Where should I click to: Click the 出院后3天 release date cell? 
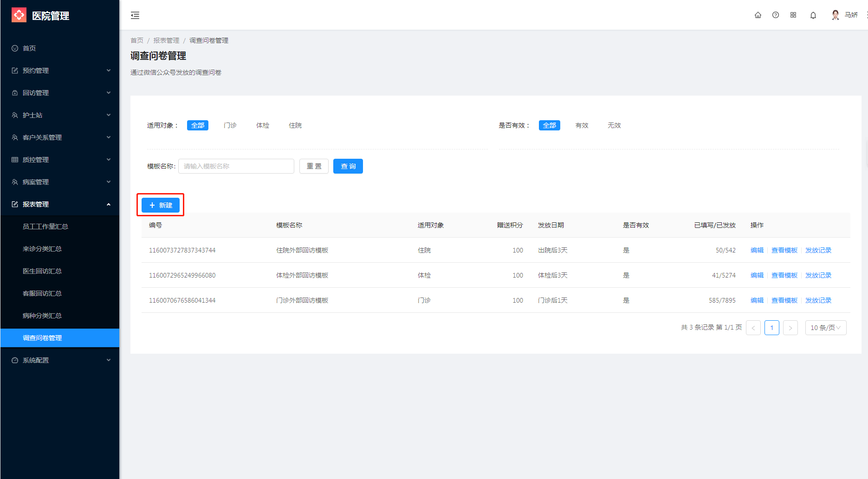click(x=553, y=250)
